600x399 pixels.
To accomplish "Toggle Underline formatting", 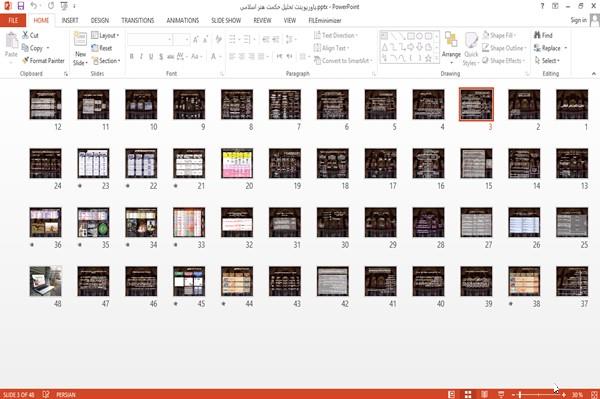I will click(x=151, y=57).
